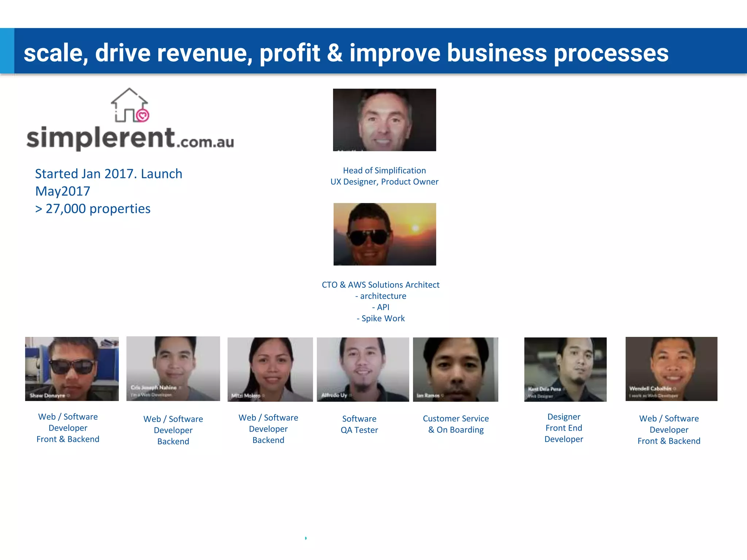Click the simplerent.com.au wordmark

(130, 138)
